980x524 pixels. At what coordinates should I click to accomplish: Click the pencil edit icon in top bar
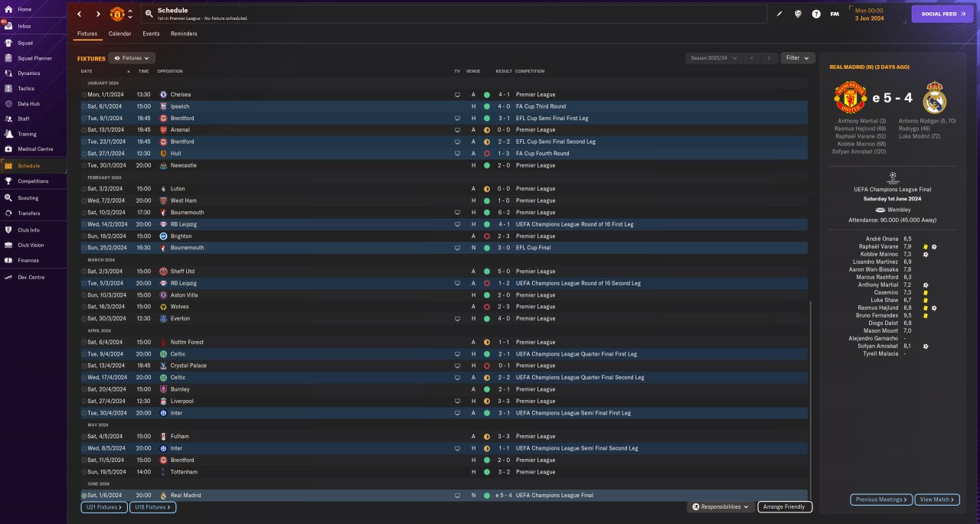tap(779, 14)
